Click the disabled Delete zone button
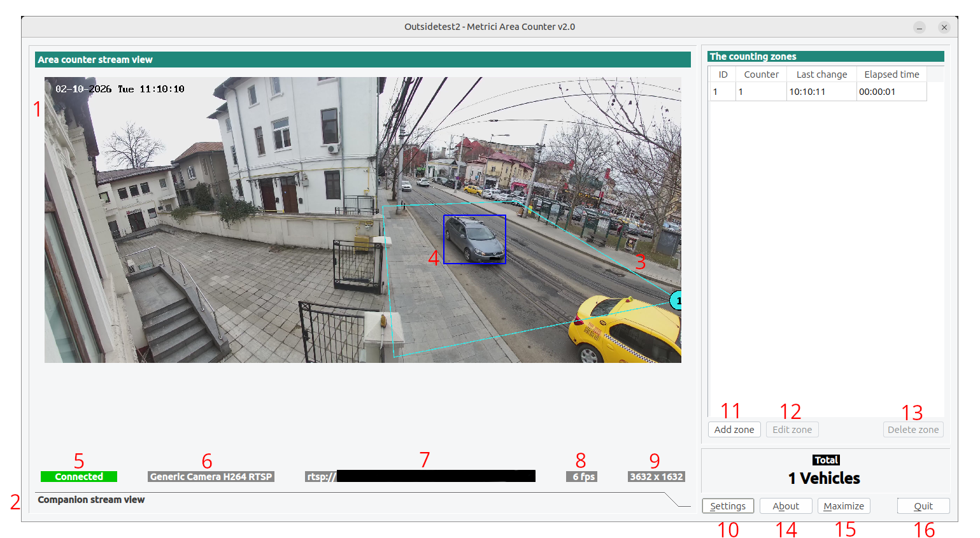 [x=913, y=430]
